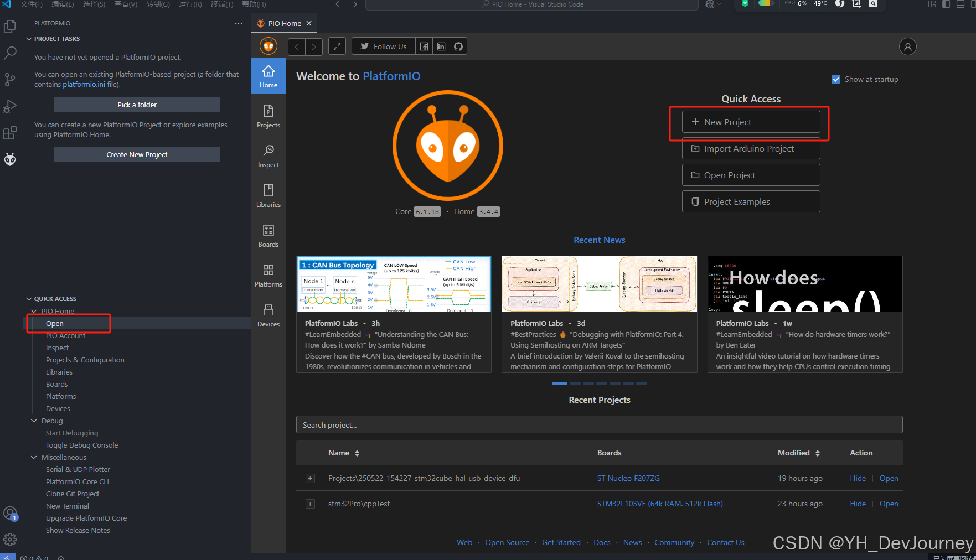Click the PlatformIO logo in PIO Home toolbar

(x=268, y=46)
